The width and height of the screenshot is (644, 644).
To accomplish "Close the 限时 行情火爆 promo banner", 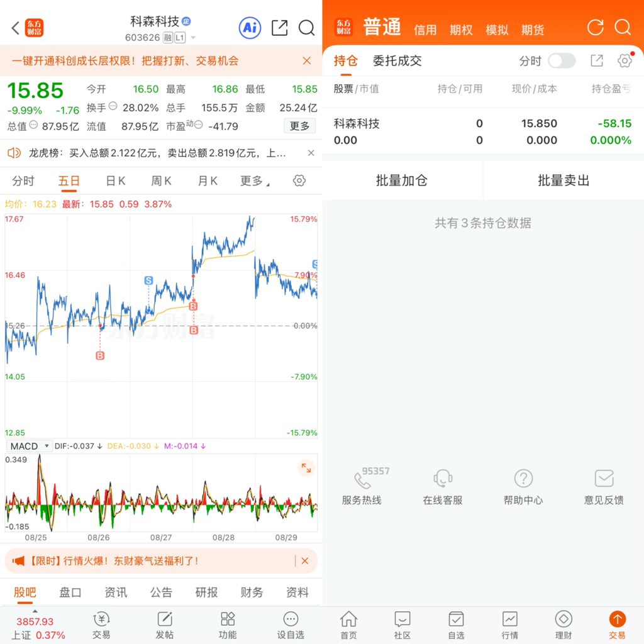I will click(305, 561).
